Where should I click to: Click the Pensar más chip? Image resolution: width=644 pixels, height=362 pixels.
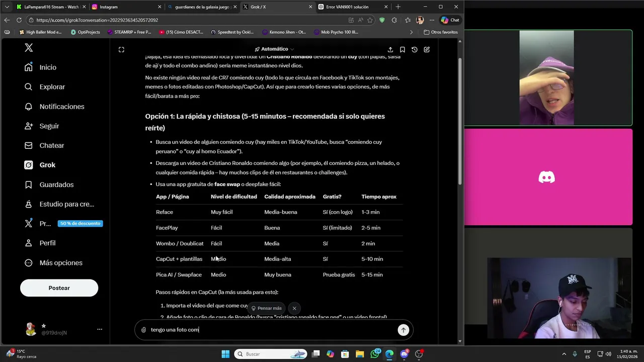pos(267,308)
